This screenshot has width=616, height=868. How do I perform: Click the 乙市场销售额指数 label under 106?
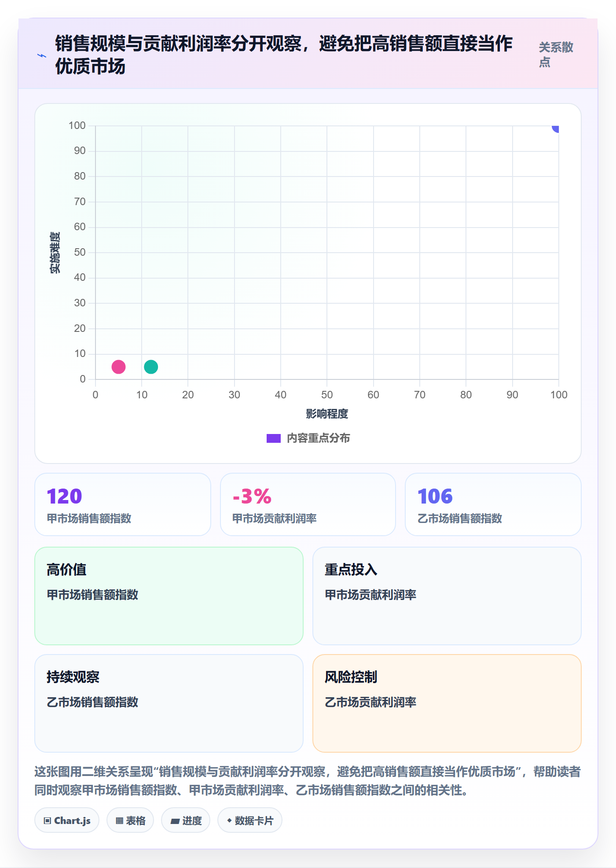tap(460, 519)
